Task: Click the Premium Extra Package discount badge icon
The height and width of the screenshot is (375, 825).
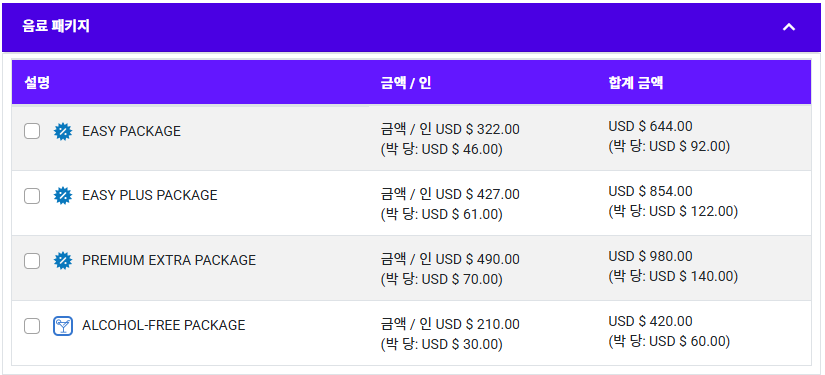Action: click(x=63, y=260)
